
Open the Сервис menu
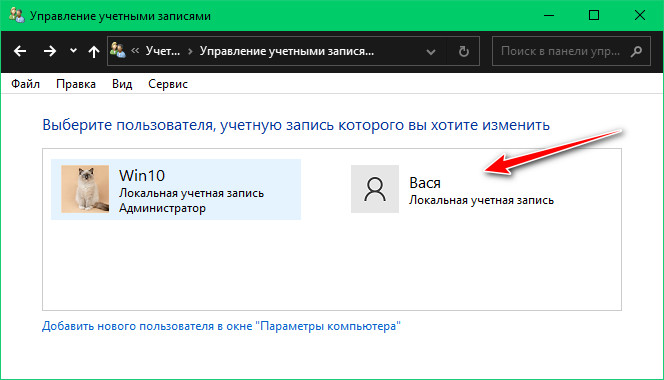[168, 84]
